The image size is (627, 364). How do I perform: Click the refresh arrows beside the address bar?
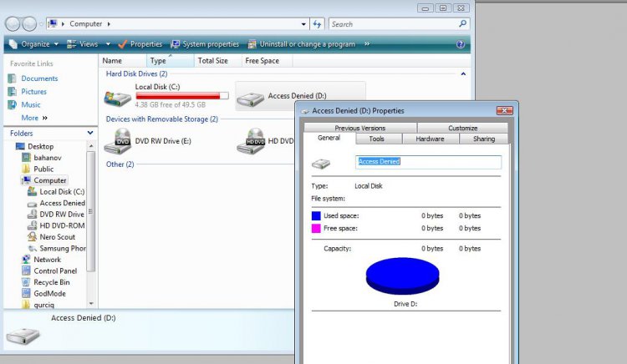317,24
